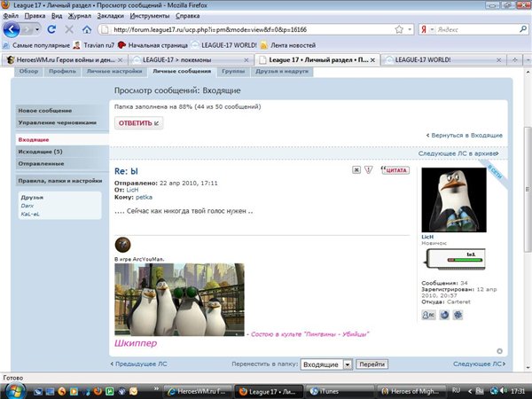Click the Yandex 'Я' search engine icon
532x399 pixels.
(x=424, y=29)
